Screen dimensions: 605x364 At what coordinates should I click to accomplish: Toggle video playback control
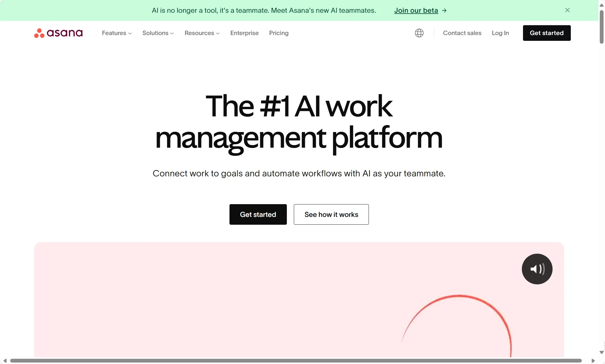(537, 268)
